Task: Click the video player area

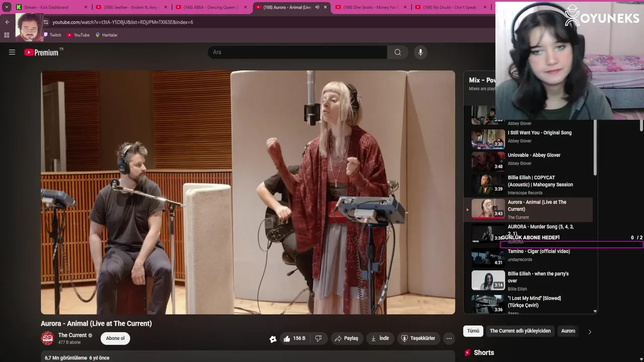Action: (x=248, y=192)
